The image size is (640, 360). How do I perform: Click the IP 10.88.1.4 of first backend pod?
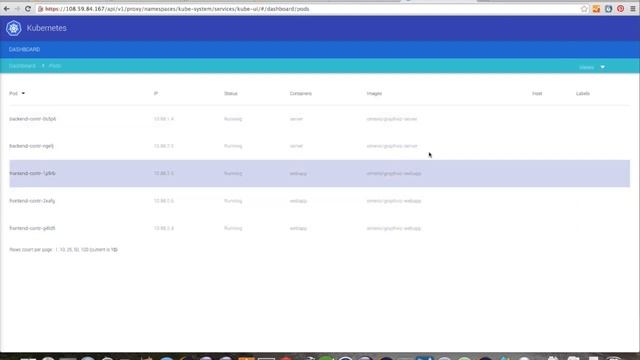click(x=164, y=119)
